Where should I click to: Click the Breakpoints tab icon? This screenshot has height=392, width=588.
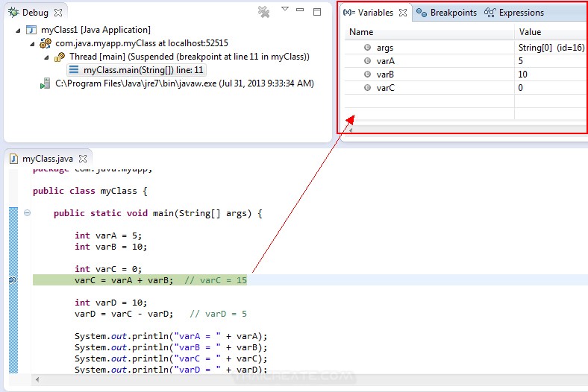click(422, 13)
